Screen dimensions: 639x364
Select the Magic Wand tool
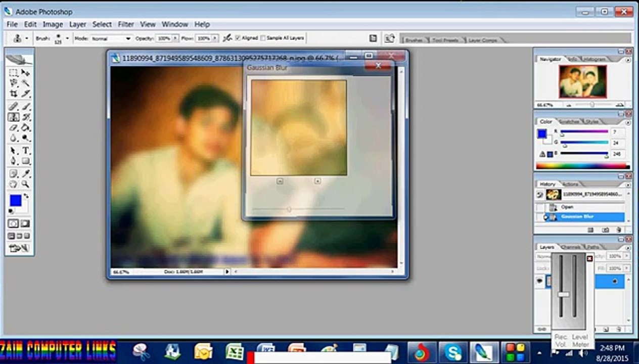pos(25,83)
